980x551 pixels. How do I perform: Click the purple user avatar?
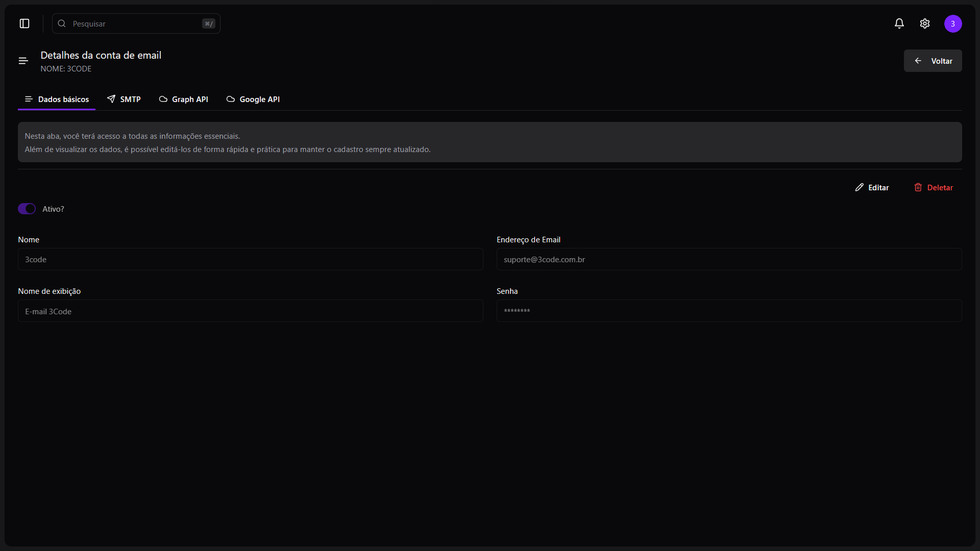click(x=953, y=23)
